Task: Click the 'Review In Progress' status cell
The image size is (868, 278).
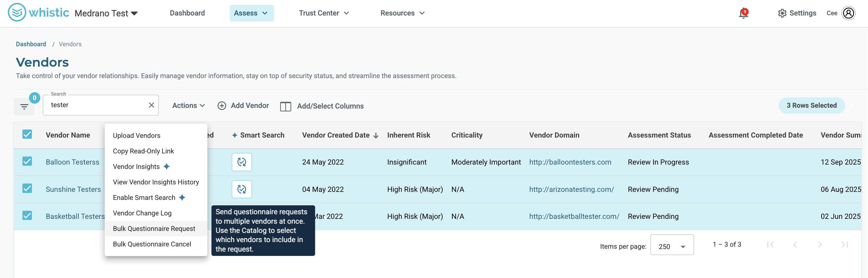Action: [x=658, y=162]
